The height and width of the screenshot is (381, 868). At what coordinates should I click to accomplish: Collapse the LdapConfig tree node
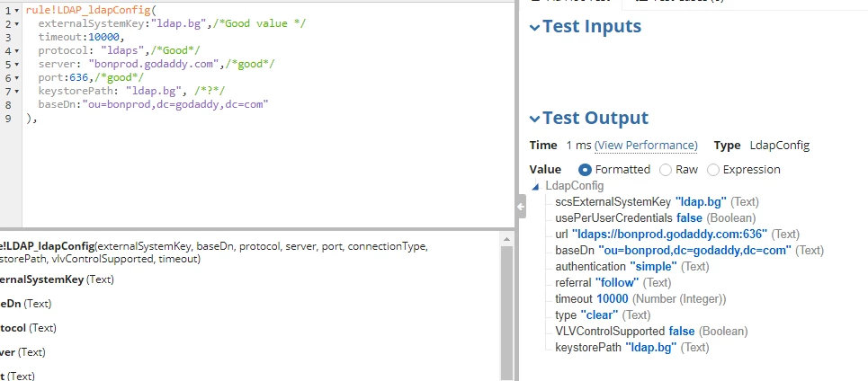(535, 187)
